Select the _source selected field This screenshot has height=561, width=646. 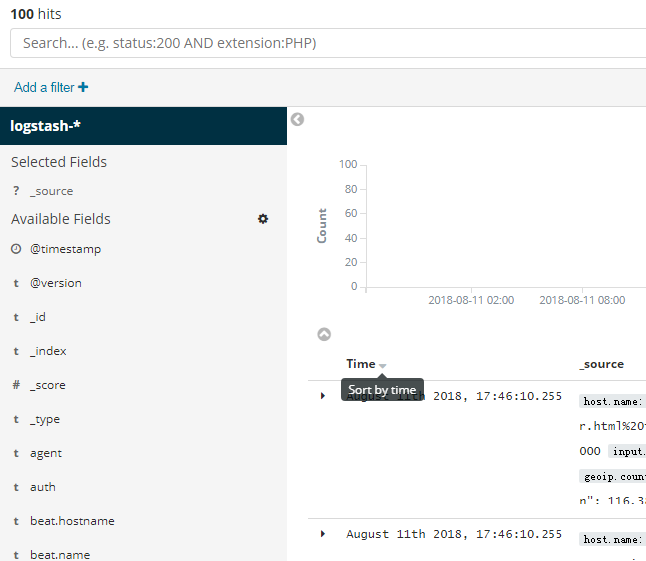coord(51,191)
